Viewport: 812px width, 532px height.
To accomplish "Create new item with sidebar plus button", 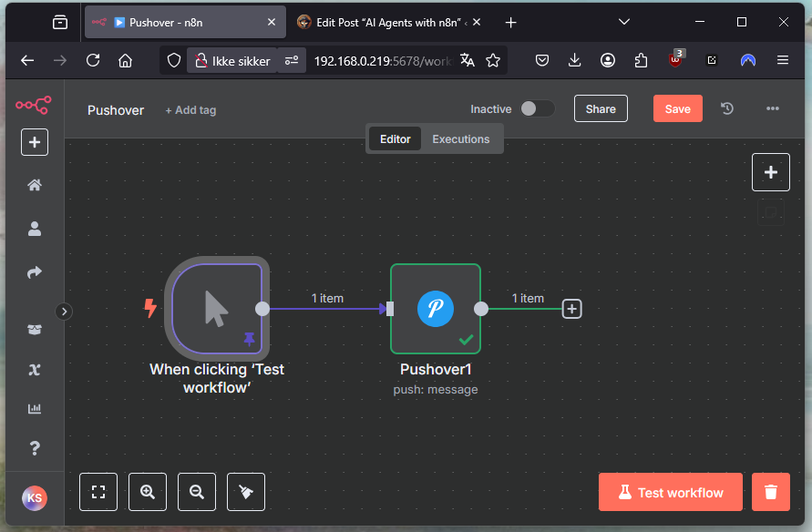I will coord(35,142).
